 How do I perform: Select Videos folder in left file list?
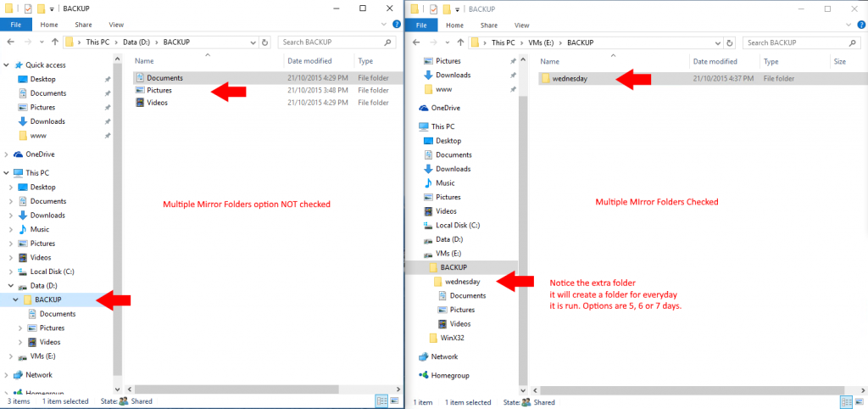pyautogui.click(x=269, y=103)
